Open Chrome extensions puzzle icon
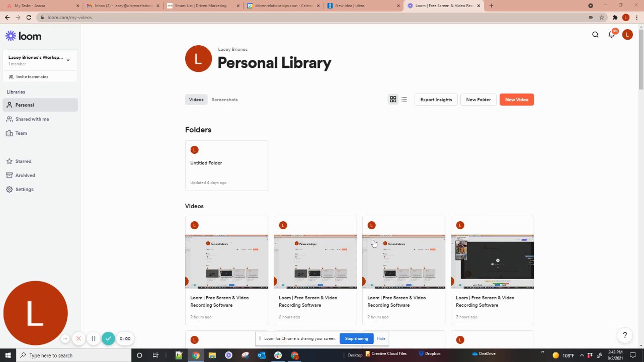Image resolution: width=644 pixels, height=362 pixels. [615, 17]
